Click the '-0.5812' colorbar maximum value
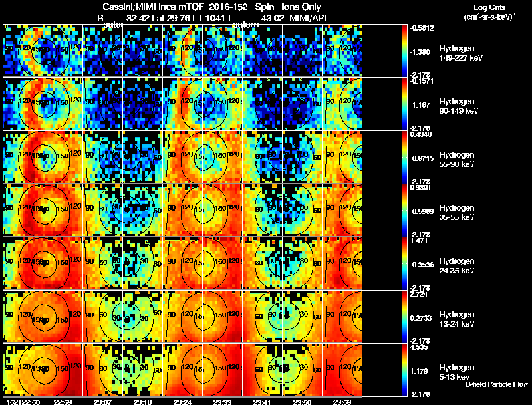Viewport: 532px width, 405px height. (x=422, y=28)
